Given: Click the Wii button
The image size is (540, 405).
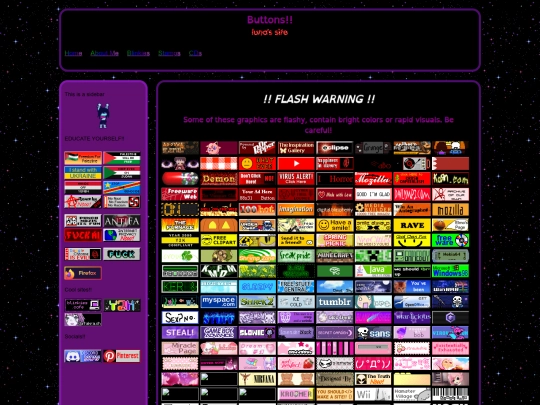Looking at the screenshot, I should [x=373, y=394].
